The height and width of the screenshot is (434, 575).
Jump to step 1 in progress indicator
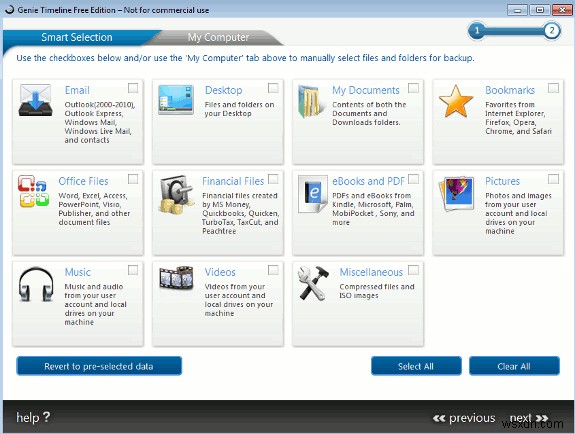[477, 31]
